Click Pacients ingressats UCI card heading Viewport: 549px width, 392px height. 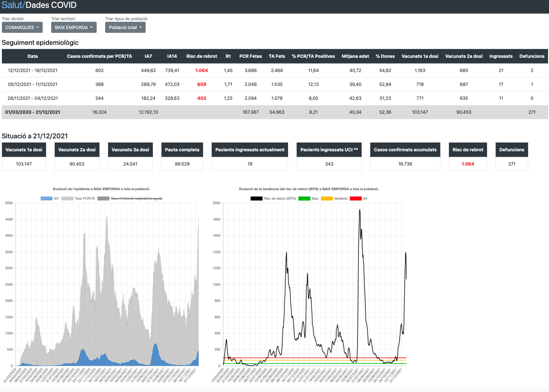click(x=329, y=150)
